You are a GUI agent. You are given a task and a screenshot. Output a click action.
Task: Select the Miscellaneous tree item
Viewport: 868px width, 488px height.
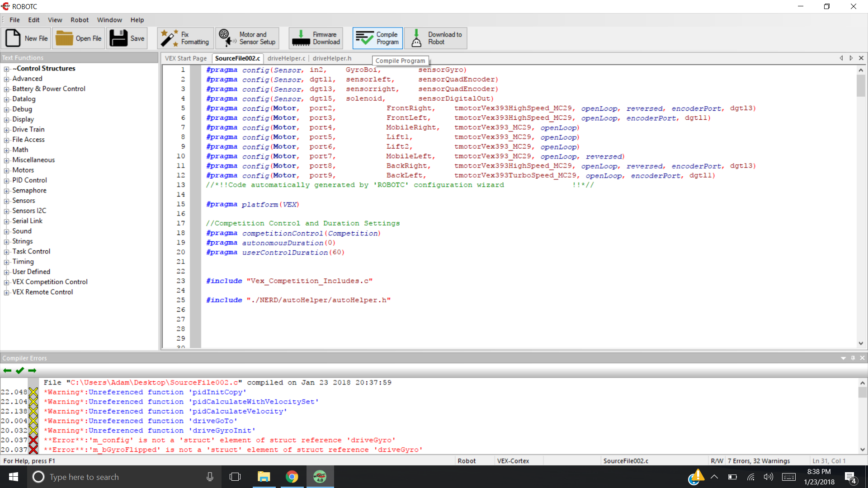pyautogui.click(x=33, y=160)
